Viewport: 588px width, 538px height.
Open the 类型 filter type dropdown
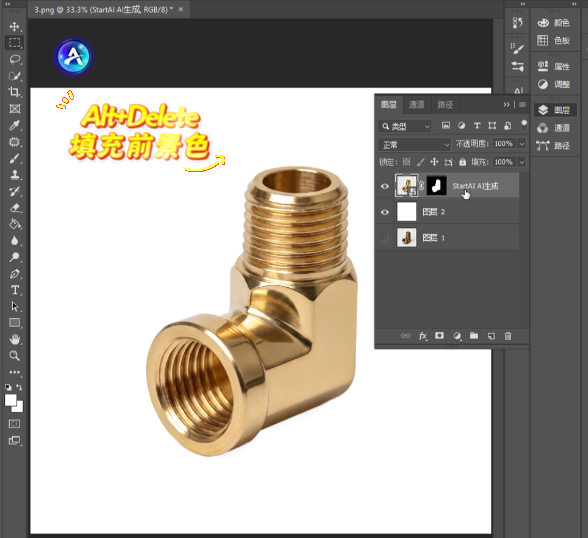tap(405, 126)
